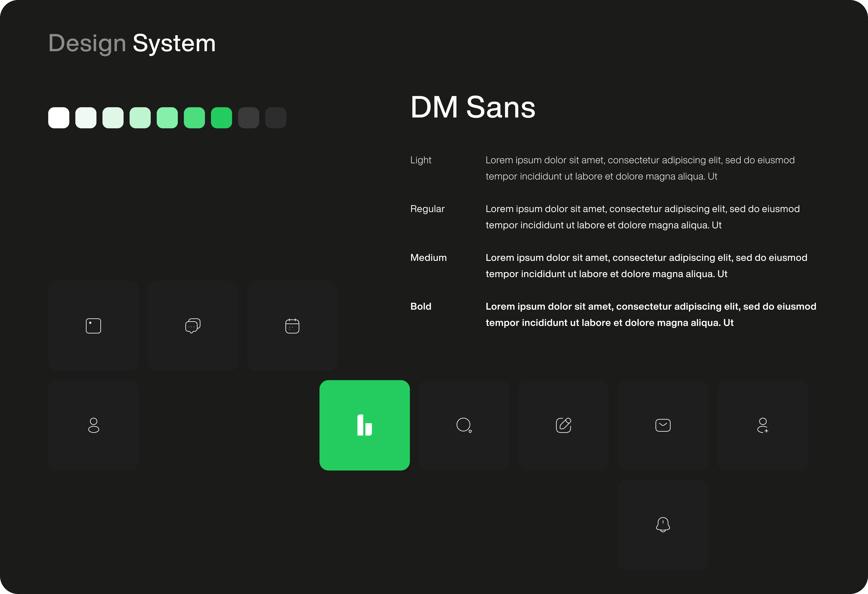Image resolution: width=868 pixels, height=594 pixels.
Task: Click the chat bubbles icon tile
Action: [x=193, y=326]
